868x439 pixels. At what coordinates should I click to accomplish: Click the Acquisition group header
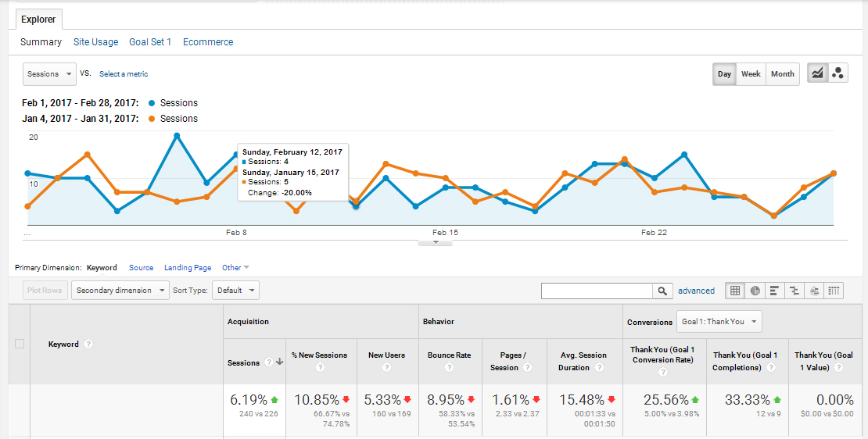click(x=248, y=321)
